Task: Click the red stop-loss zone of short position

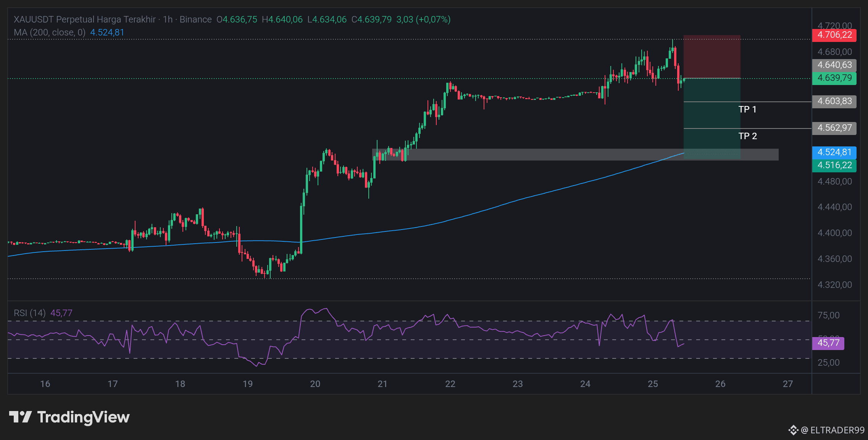Action: tap(712, 57)
